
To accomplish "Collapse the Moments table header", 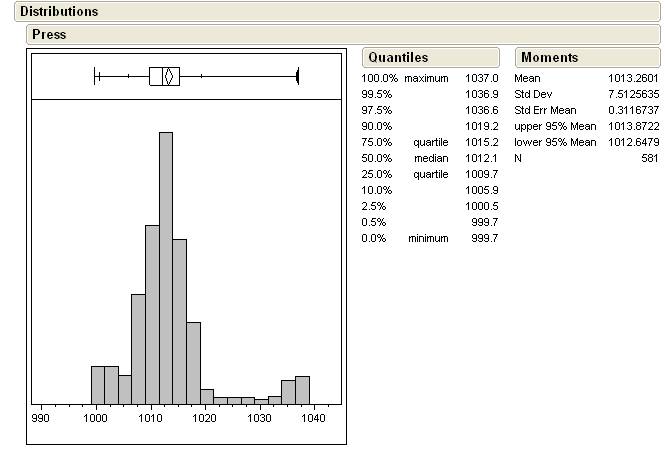I will 550,57.
